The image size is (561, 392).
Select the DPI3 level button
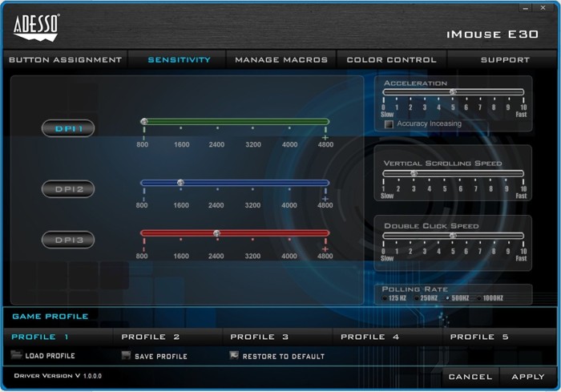[x=68, y=240]
